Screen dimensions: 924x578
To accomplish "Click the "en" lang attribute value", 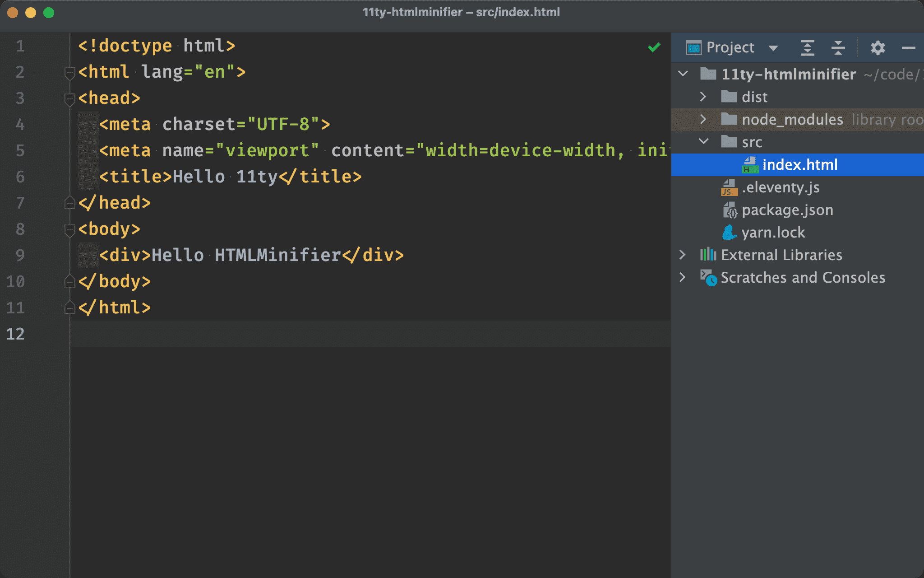I will [215, 72].
